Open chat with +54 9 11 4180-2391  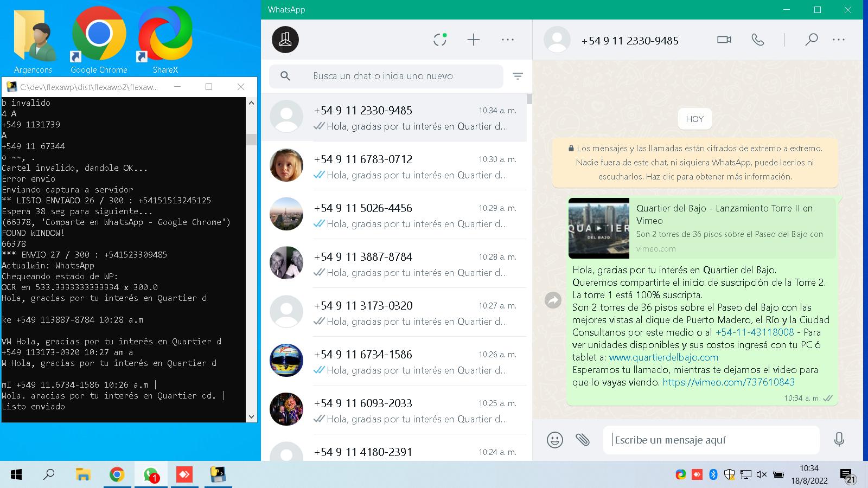tap(394, 449)
